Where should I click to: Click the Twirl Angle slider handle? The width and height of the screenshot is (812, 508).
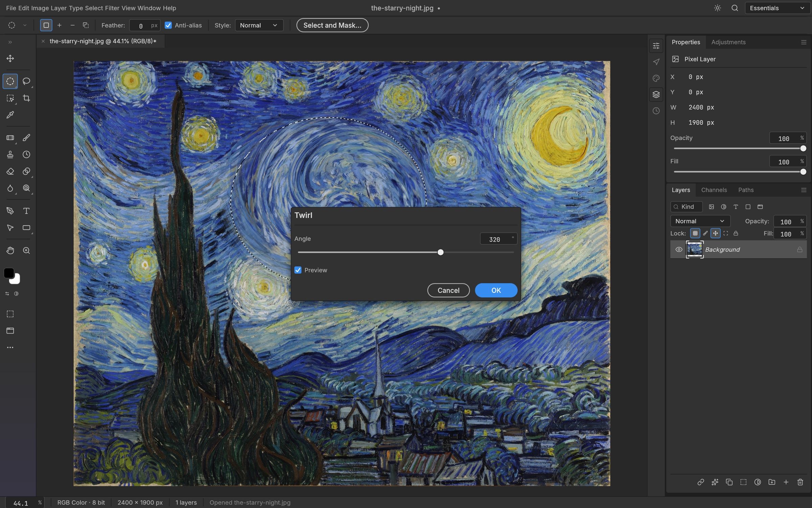click(440, 252)
